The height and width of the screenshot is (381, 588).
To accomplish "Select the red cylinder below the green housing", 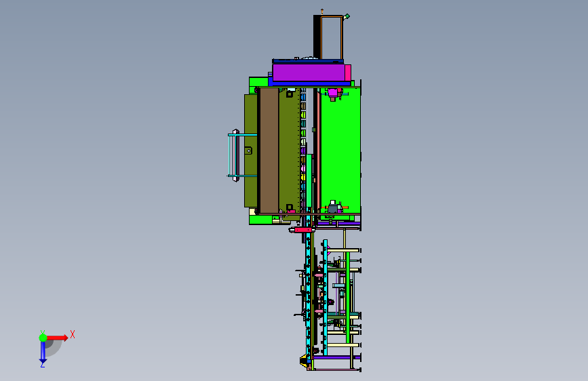I will click(x=302, y=230).
